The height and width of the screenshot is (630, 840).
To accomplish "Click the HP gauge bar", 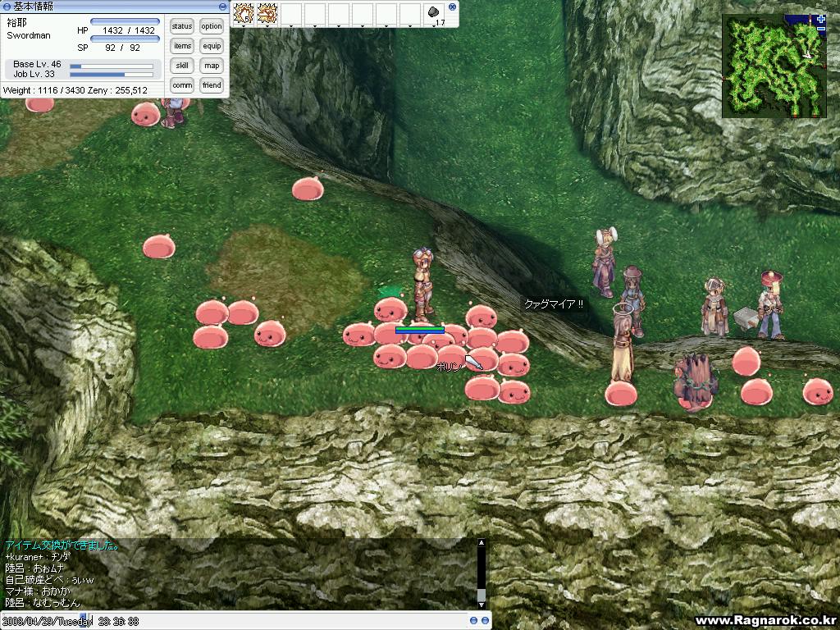I will [x=125, y=21].
